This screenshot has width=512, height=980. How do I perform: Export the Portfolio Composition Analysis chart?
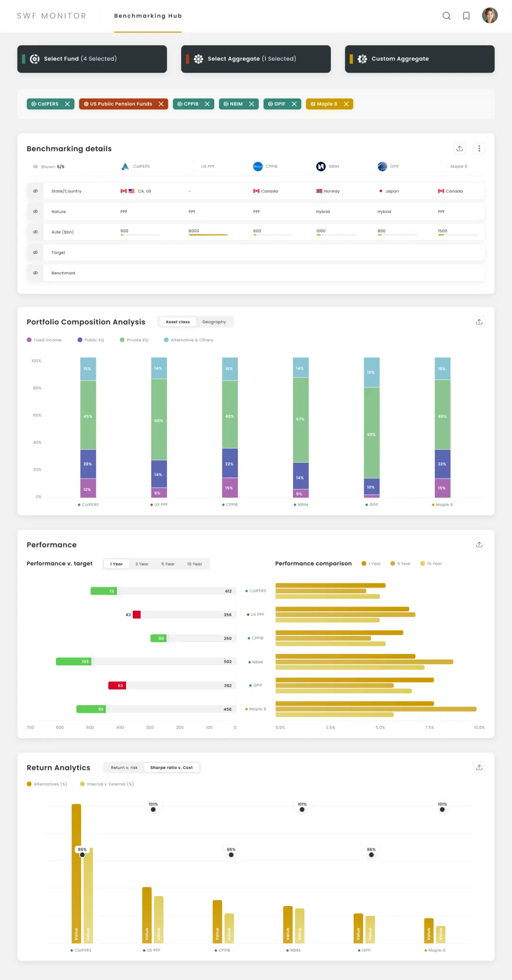479,322
